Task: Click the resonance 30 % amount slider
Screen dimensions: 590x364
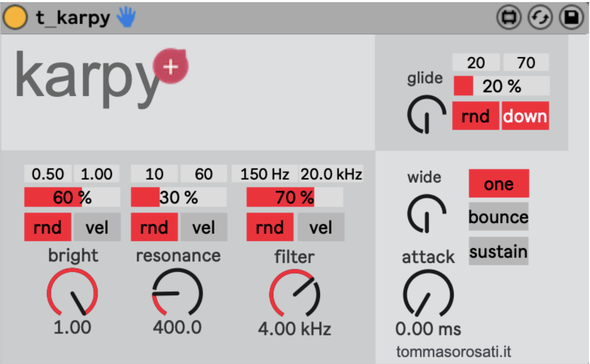Action: (x=179, y=198)
